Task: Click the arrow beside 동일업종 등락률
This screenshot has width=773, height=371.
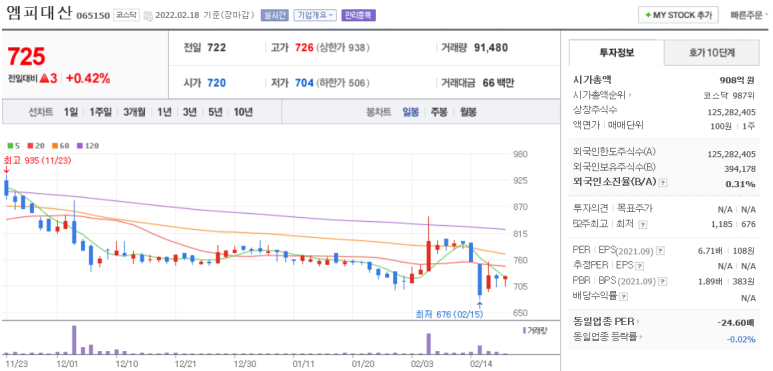Action: click(x=642, y=337)
